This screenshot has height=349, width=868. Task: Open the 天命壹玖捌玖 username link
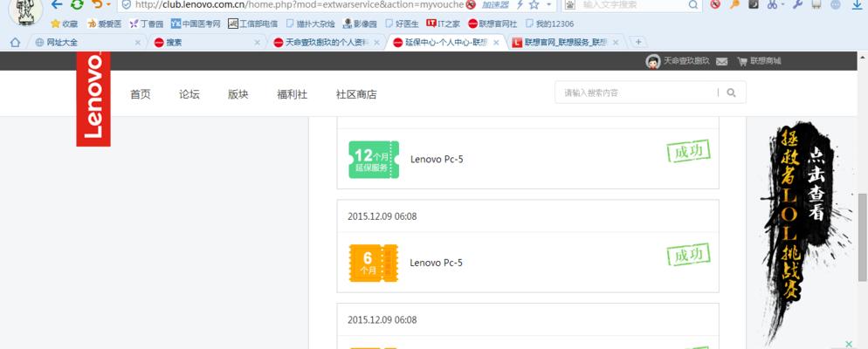click(x=686, y=61)
